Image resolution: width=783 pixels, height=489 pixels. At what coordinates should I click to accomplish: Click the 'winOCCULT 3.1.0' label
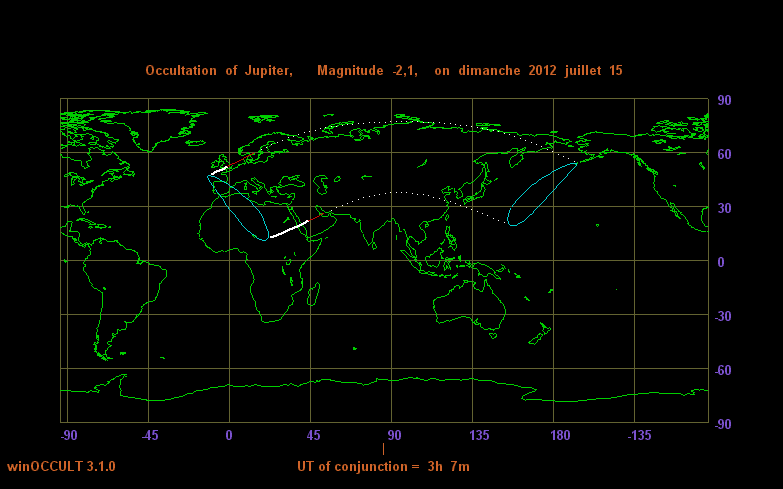61,467
